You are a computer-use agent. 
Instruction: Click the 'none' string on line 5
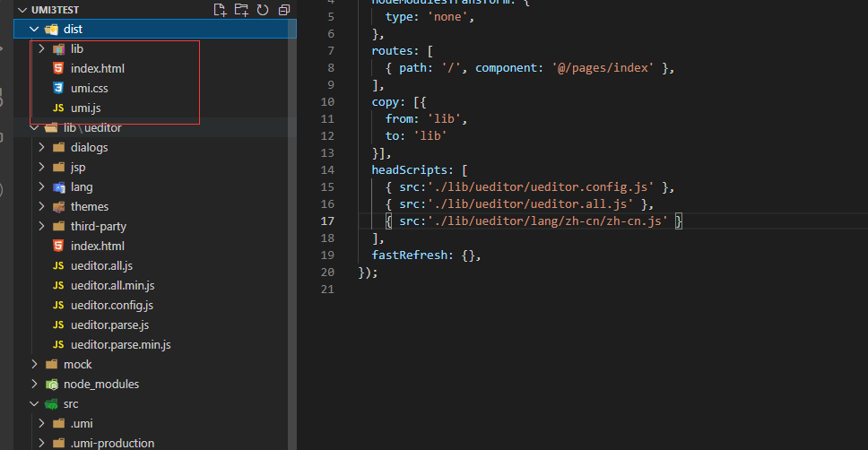pyautogui.click(x=447, y=17)
